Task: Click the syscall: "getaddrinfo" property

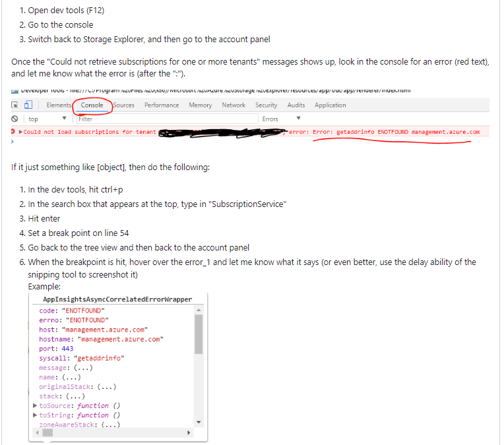Action: [x=82, y=358]
